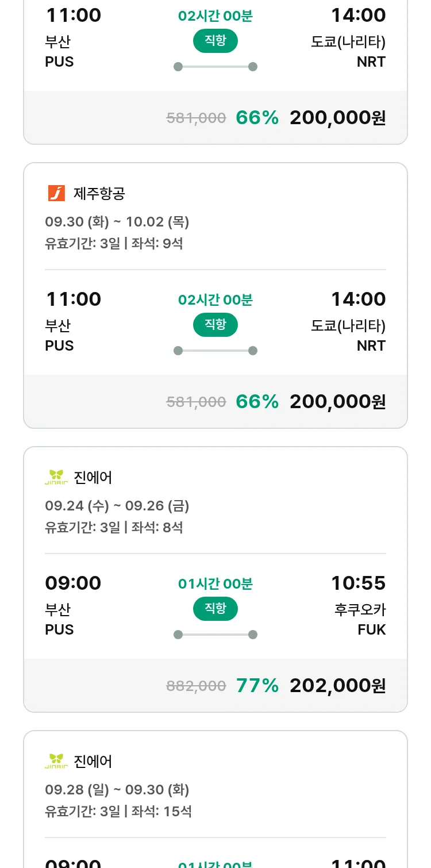Click the Jin Air logo on 09.24 flight

tap(56, 477)
